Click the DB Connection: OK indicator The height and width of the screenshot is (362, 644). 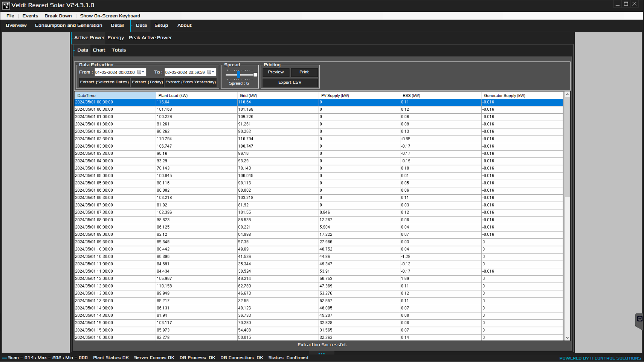click(x=242, y=357)
